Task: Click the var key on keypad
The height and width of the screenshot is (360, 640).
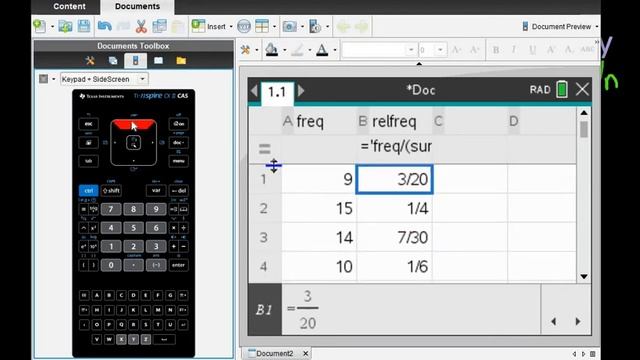Action: tap(156, 191)
